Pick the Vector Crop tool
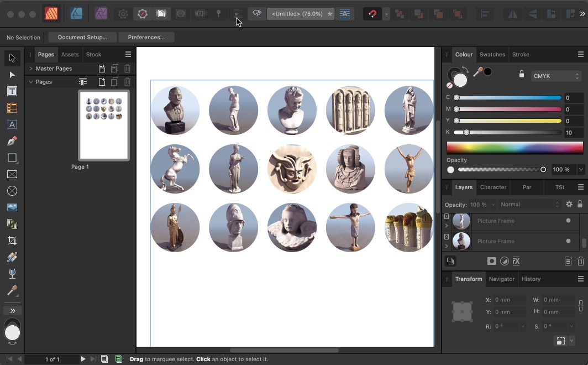This screenshot has width=588, height=365. pyautogui.click(x=12, y=241)
